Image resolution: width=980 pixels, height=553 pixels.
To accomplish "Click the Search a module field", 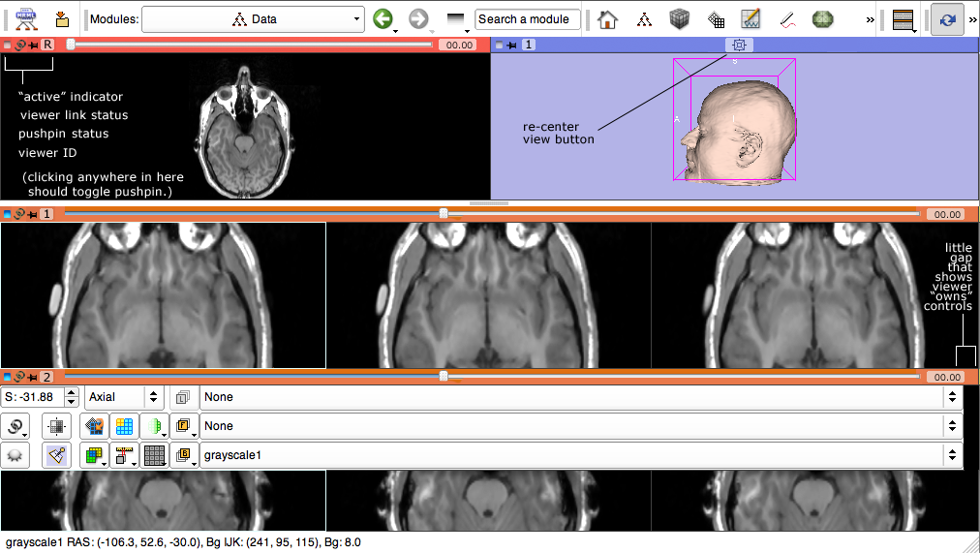I will (x=528, y=19).
